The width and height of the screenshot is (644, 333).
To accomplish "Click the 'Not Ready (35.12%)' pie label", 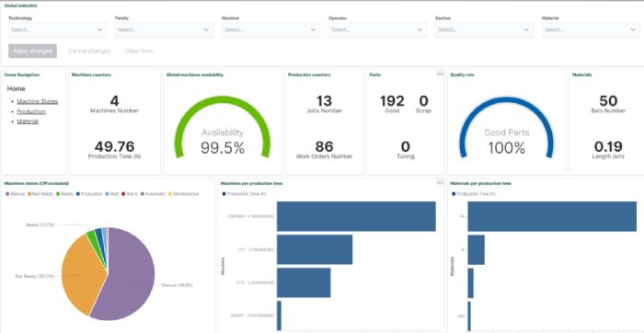I will coord(35,276).
